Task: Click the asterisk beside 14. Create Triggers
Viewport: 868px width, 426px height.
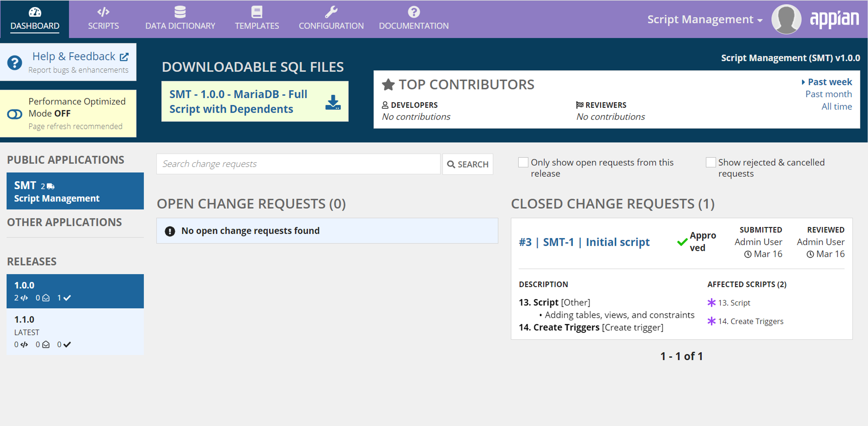Action: pos(711,321)
